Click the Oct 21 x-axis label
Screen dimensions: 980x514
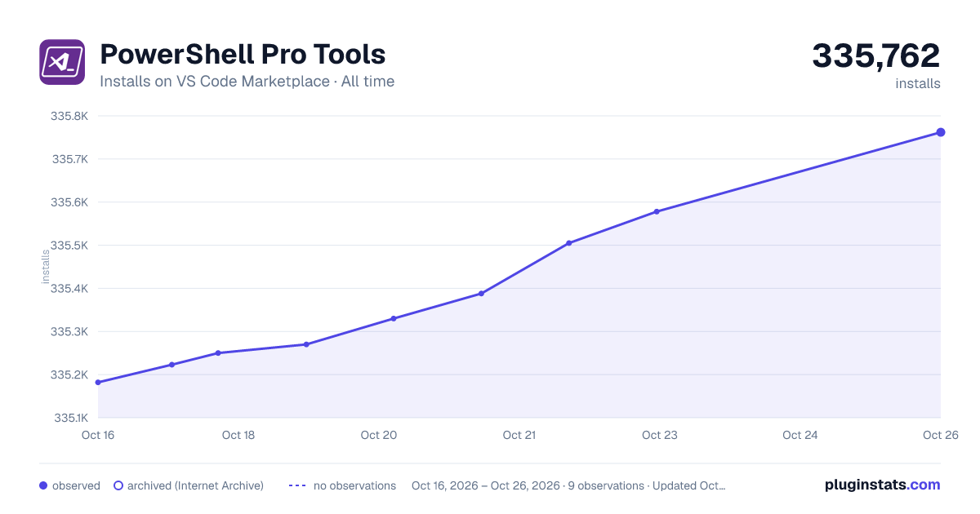519,435
